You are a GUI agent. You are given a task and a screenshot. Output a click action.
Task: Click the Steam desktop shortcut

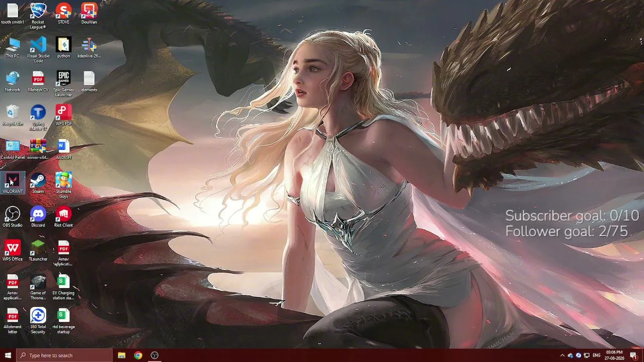[38, 183]
